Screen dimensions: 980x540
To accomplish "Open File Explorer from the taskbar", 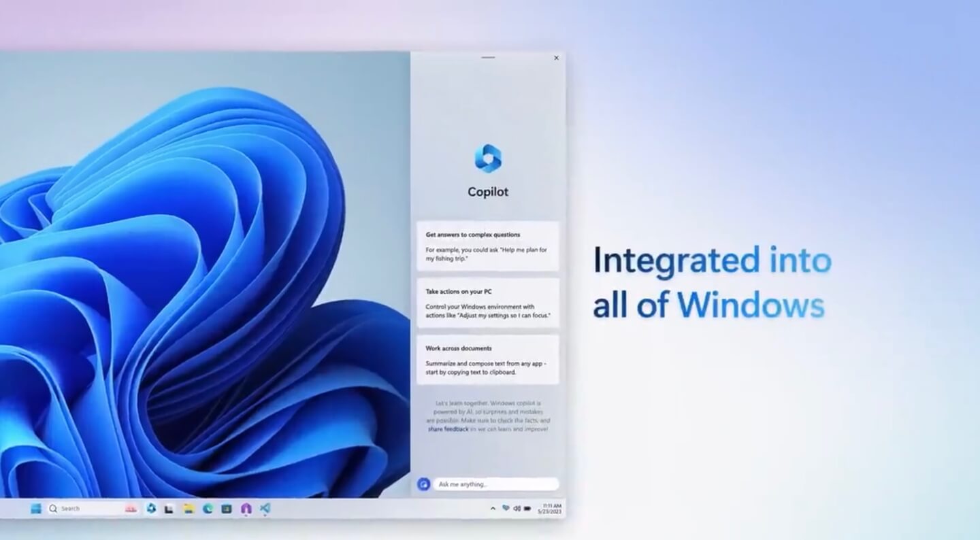I will [x=189, y=508].
